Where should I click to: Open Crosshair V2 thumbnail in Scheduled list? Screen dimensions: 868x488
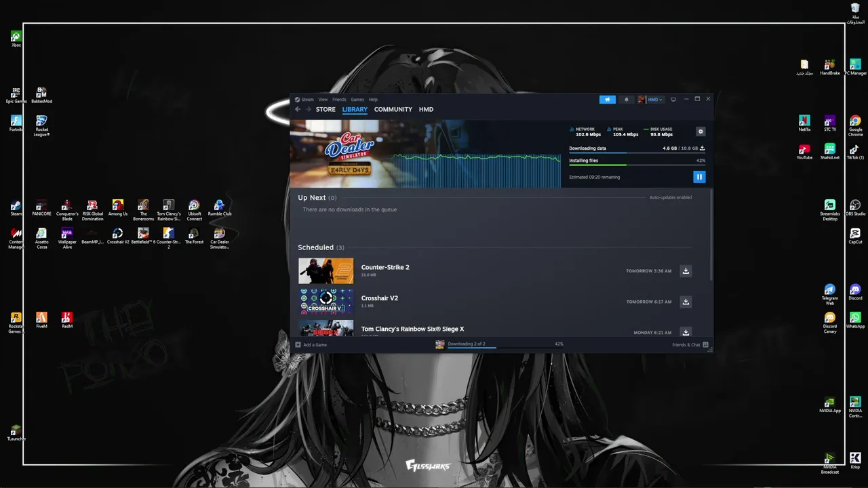pyautogui.click(x=325, y=302)
